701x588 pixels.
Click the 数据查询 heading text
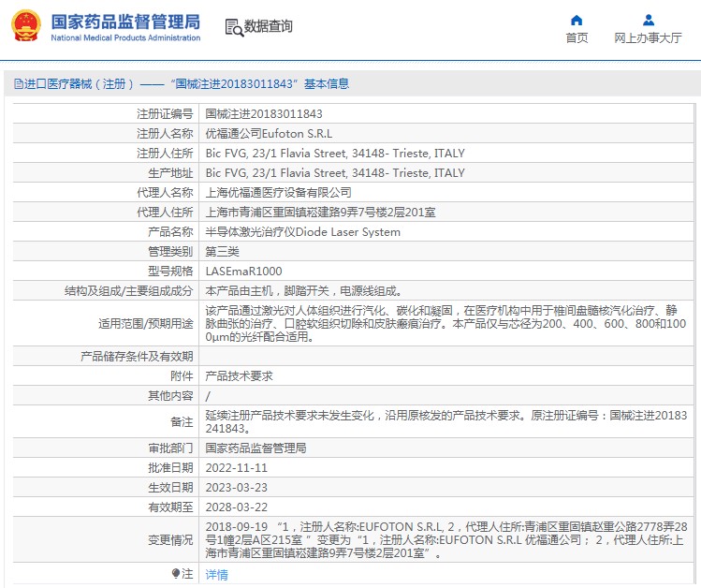coord(269,27)
